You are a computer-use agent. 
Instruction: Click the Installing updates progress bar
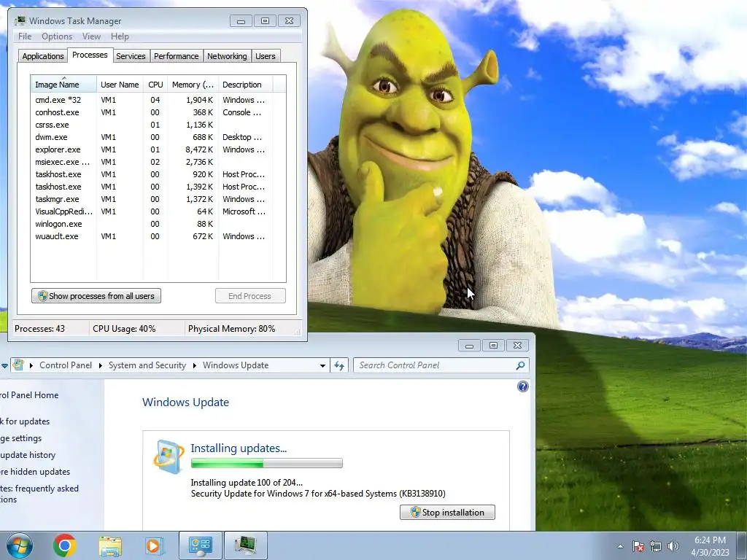(267, 463)
